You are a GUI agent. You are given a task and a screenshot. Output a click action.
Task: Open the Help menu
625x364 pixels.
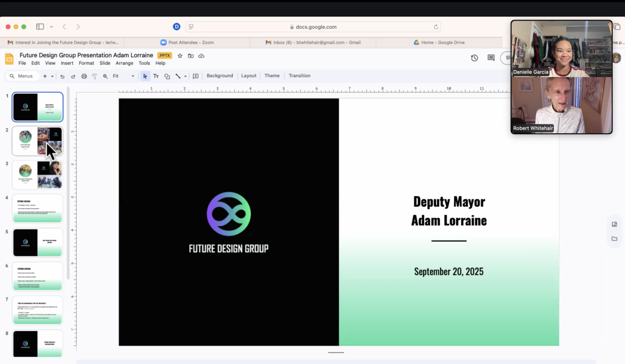pos(161,63)
